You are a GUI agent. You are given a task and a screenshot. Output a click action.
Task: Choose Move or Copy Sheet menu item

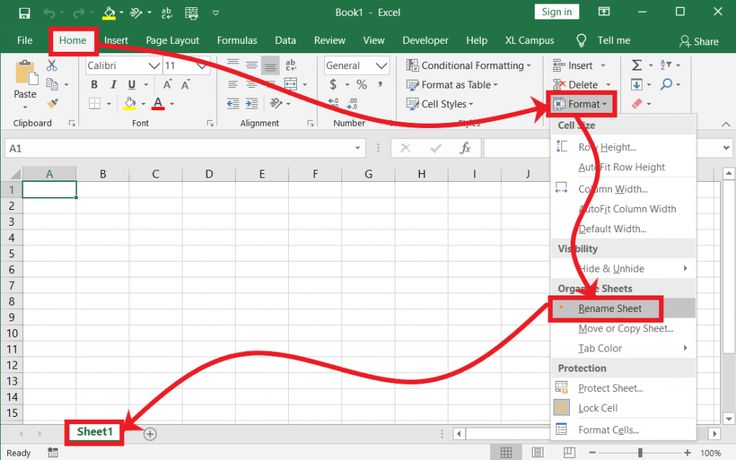click(x=622, y=329)
